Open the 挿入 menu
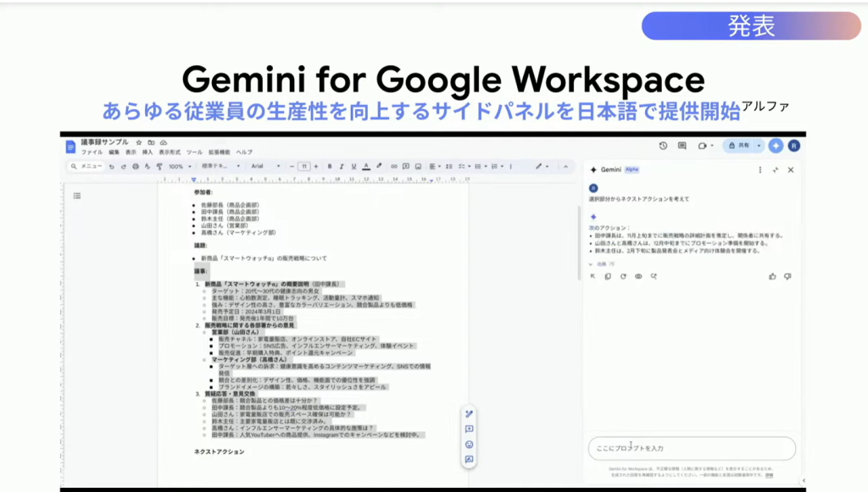 [147, 152]
